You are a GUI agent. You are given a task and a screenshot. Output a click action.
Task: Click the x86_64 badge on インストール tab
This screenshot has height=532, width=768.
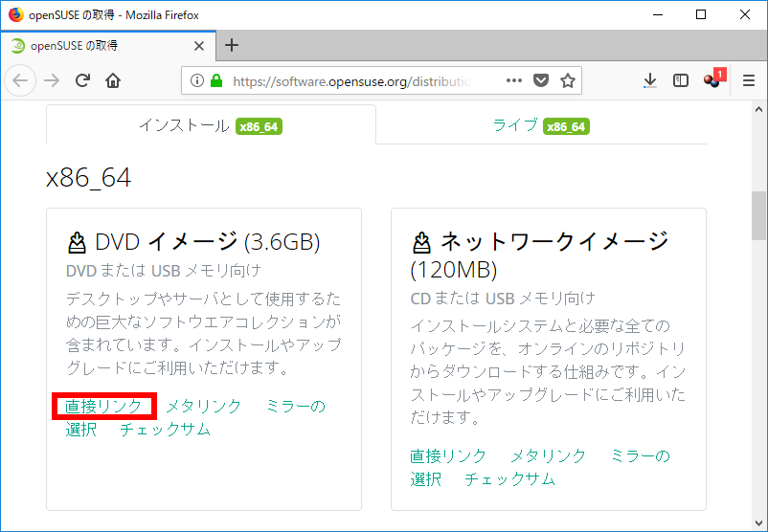259,126
